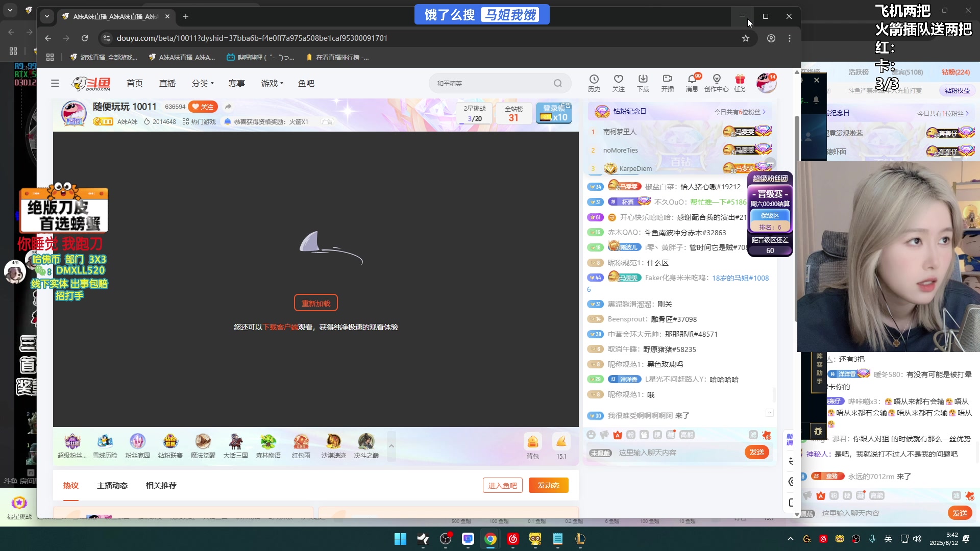Go to 直播 in Douyu navigation

point(167,83)
